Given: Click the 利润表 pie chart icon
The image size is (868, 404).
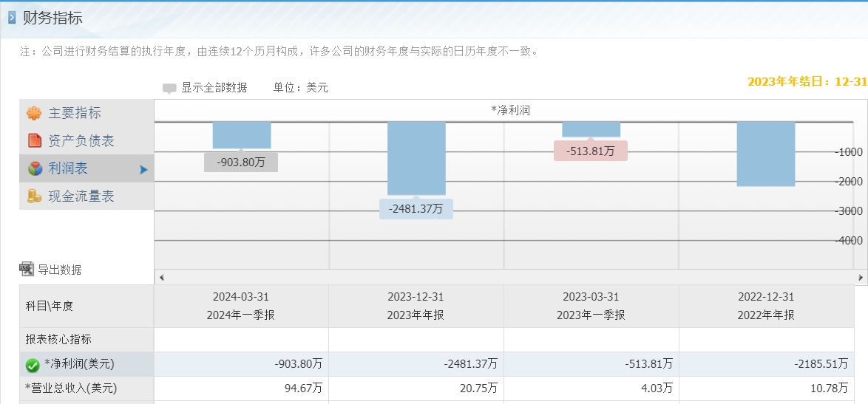Looking at the screenshot, I should point(35,168).
